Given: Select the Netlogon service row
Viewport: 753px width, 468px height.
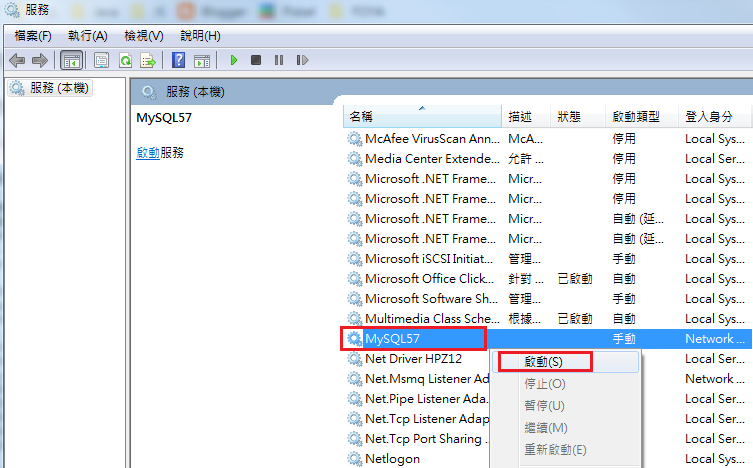Looking at the screenshot, I should tap(392, 459).
